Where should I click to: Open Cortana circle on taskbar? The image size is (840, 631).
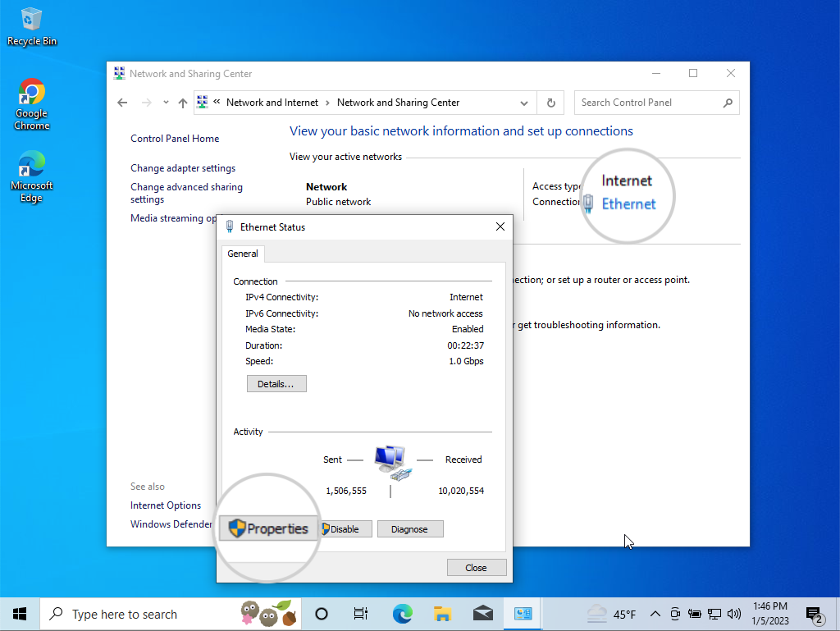click(x=322, y=614)
